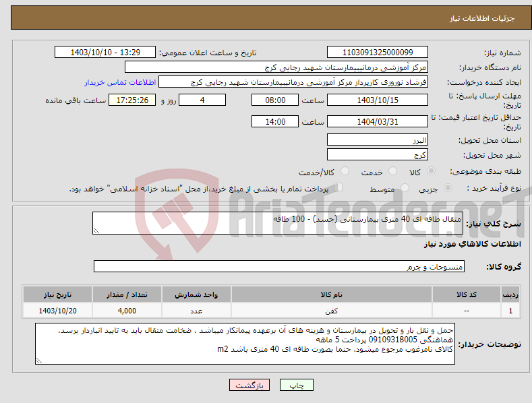Click the price validity time 14:00
This screenshot has height=403, width=532.
tap(275, 121)
